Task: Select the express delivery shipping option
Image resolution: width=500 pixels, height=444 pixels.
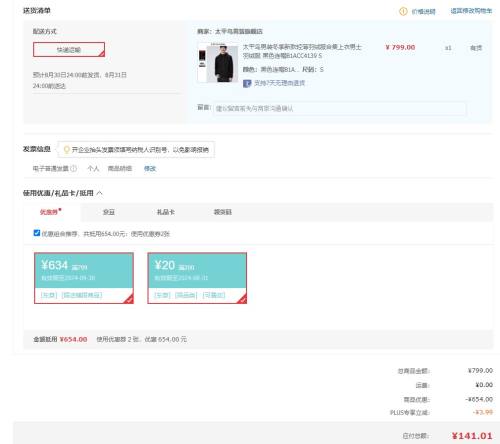Action: click(x=69, y=50)
